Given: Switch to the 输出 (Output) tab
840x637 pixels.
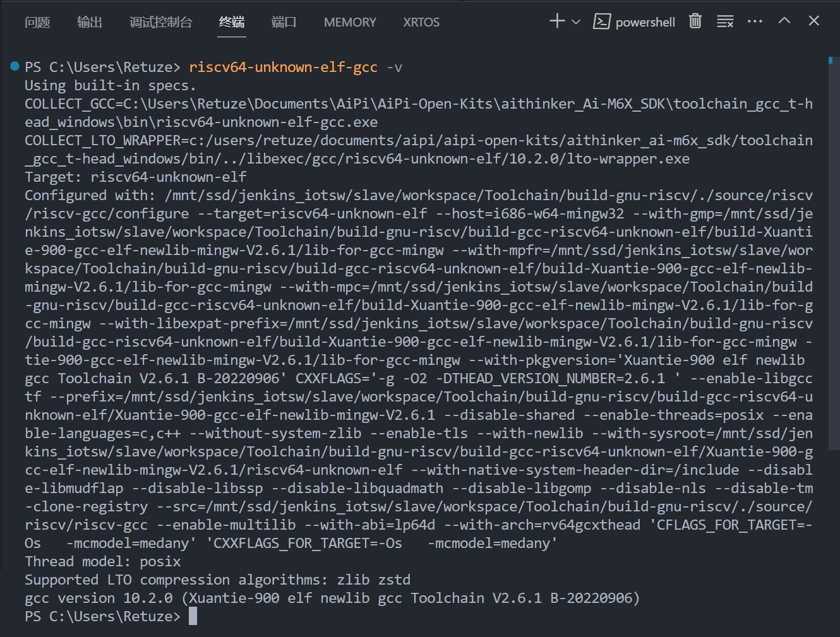Looking at the screenshot, I should (x=90, y=22).
